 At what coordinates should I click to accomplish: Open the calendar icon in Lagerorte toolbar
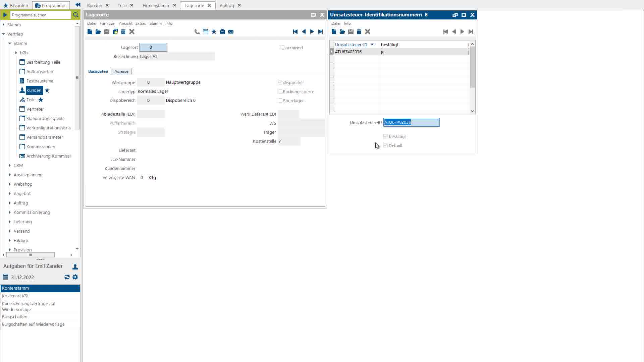click(x=205, y=32)
